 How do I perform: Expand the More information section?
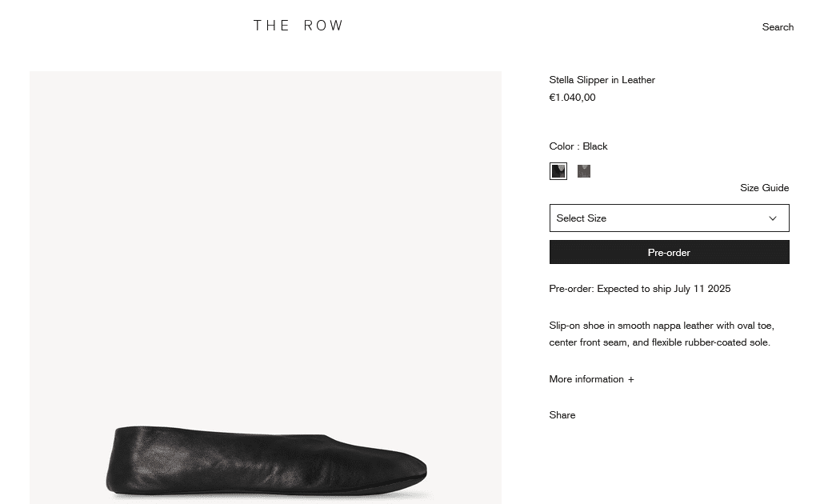tap(586, 379)
